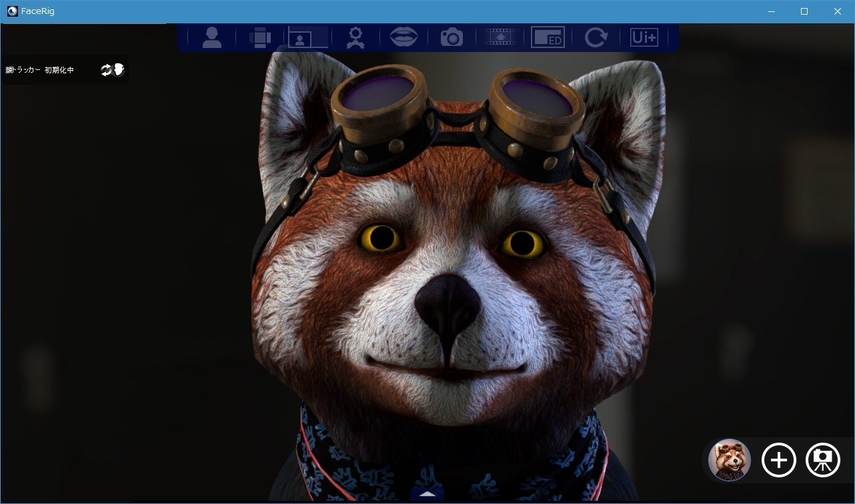Click the gear-headed figure toolbar icon
This screenshot has width=855, height=504.
355,37
